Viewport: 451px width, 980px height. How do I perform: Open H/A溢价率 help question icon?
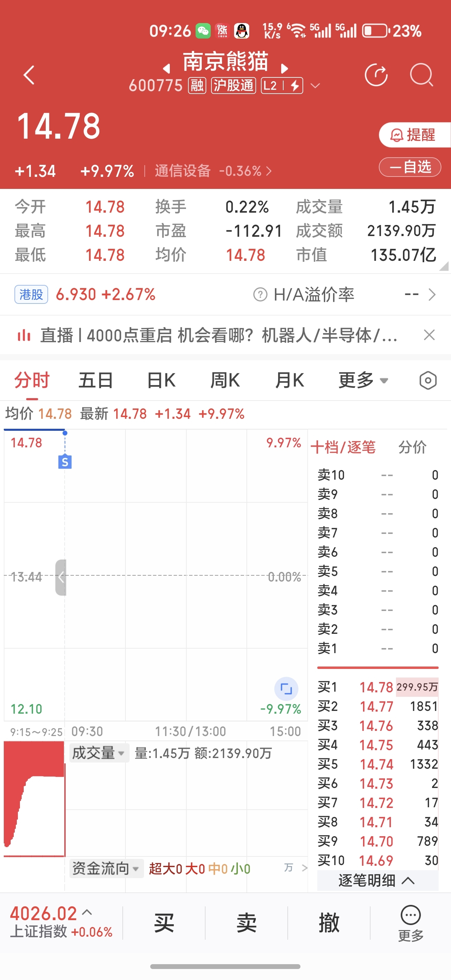tap(260, 295)
